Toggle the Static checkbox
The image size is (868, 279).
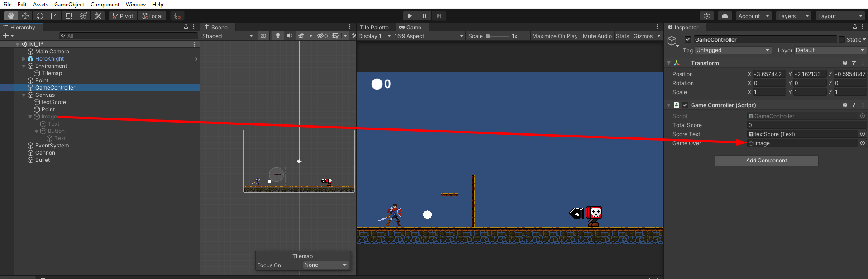[x=842, y=39]
